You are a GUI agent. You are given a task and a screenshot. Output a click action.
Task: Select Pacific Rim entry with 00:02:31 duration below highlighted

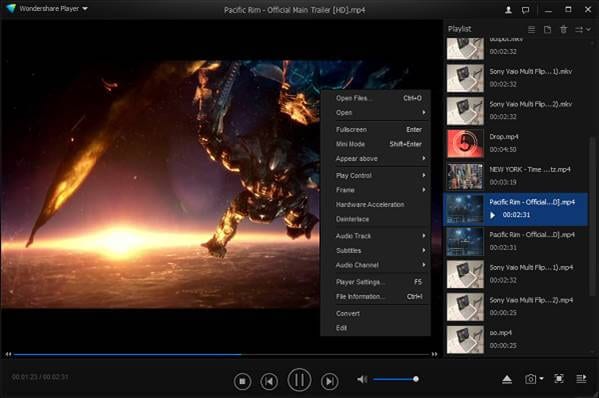pos(516,241)
